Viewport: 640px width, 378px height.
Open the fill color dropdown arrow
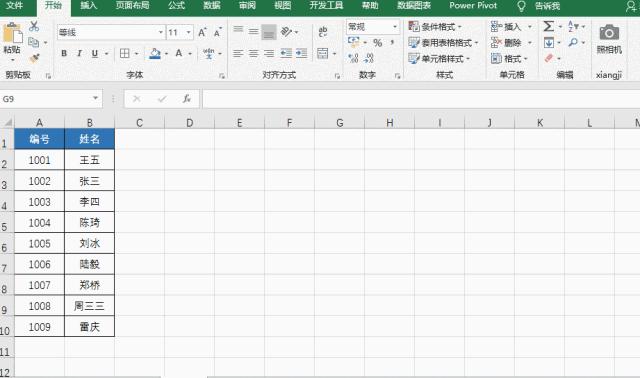pos(167,54)
